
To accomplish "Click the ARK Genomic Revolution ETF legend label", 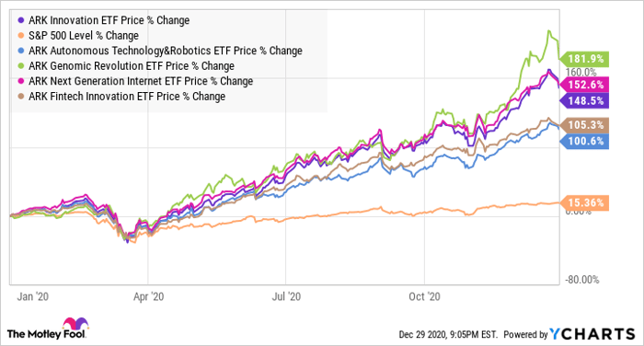I will (x=132, y=65).
